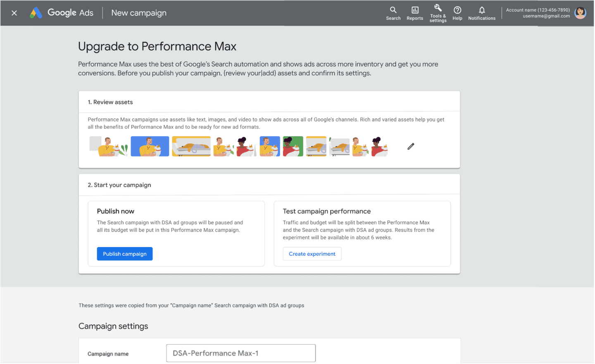Click the 'New campaign' title text
The image size is (595, 364).
pyautogui.click(x=139, y=13)
